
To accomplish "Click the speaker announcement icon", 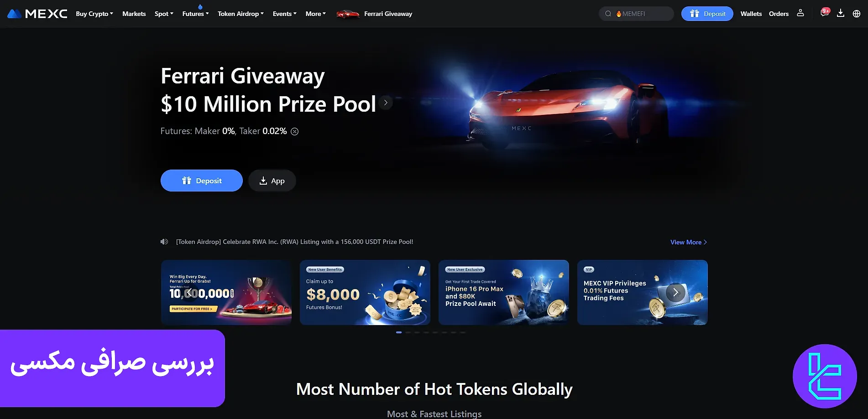I will [x=164, y=242].
